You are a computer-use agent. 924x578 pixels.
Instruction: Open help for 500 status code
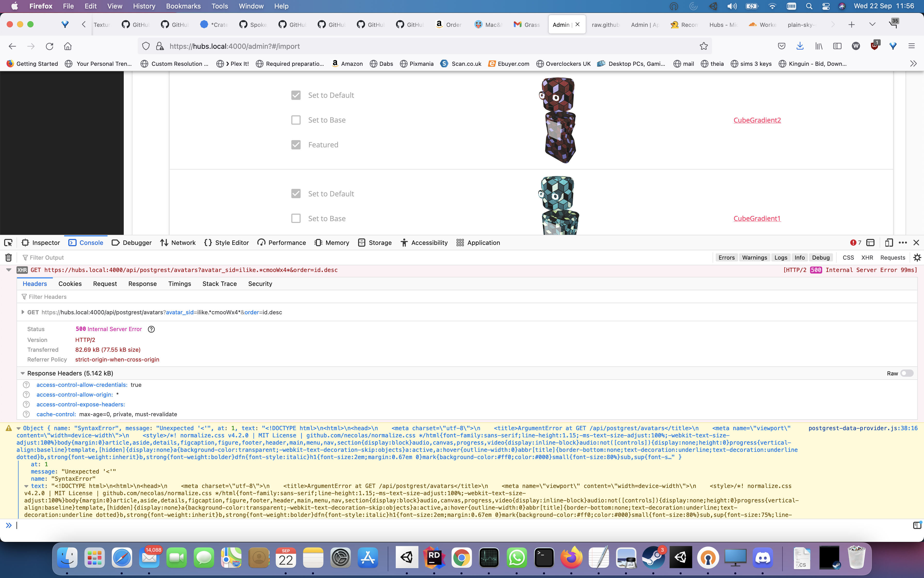tap(151, 329)
